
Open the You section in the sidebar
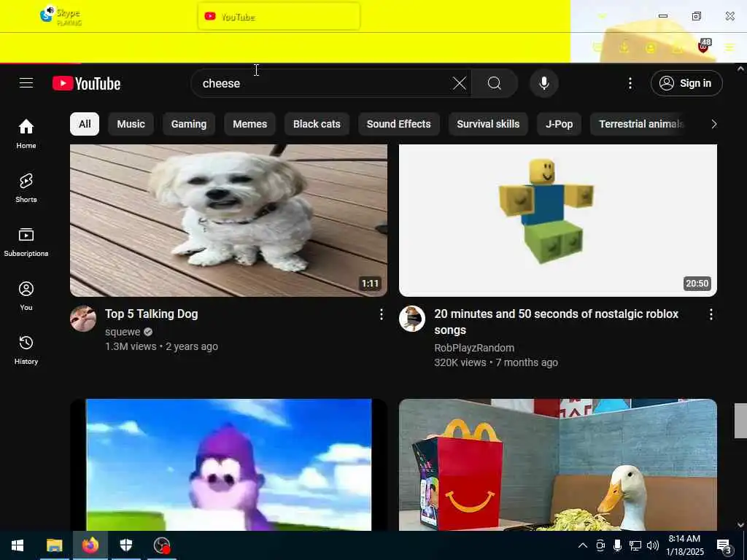tap(26, 296)
